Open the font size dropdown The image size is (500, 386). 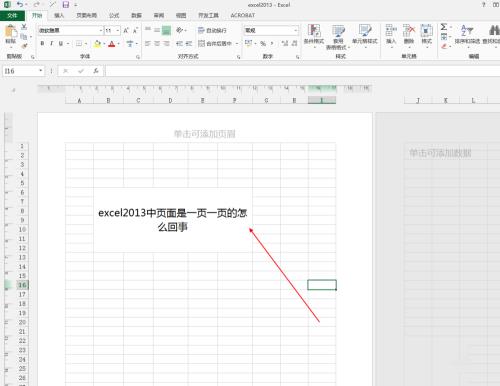click(x=118, y=31)
